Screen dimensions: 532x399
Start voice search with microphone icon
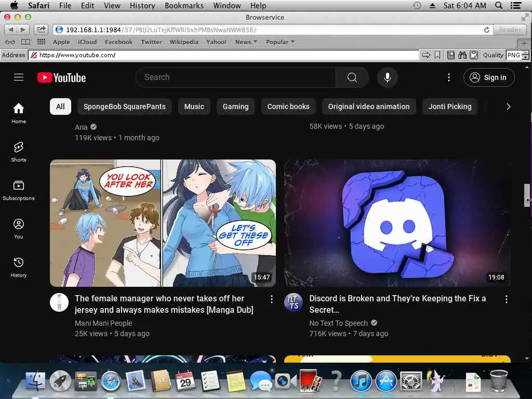pos(387,77)
